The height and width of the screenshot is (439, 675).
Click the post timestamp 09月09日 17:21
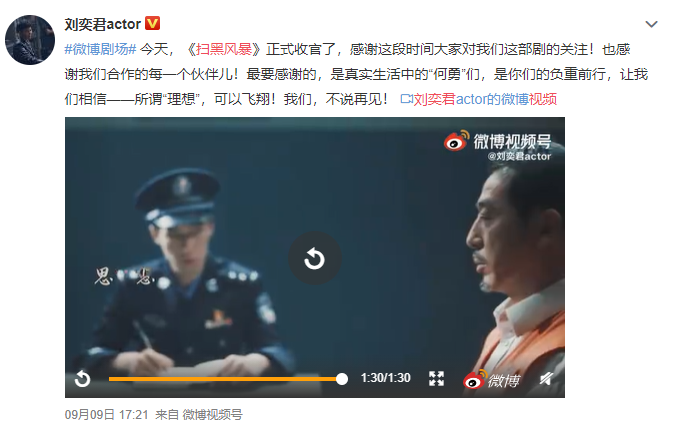106,414
